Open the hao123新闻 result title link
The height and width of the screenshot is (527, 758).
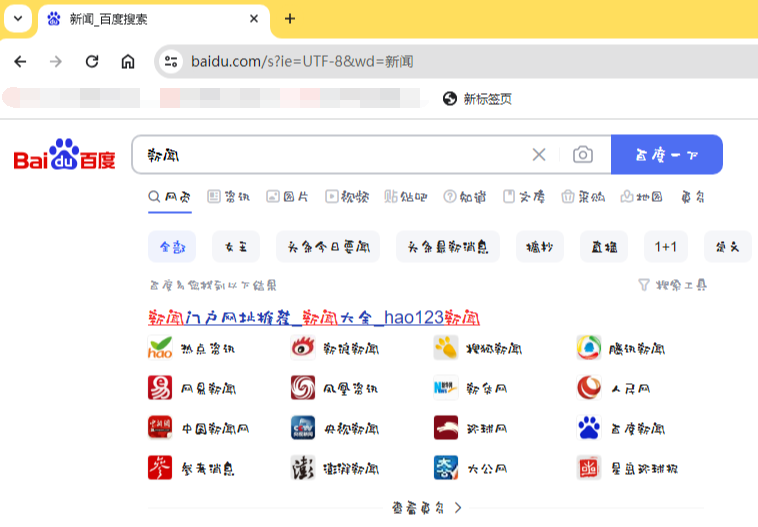(314, 318)
